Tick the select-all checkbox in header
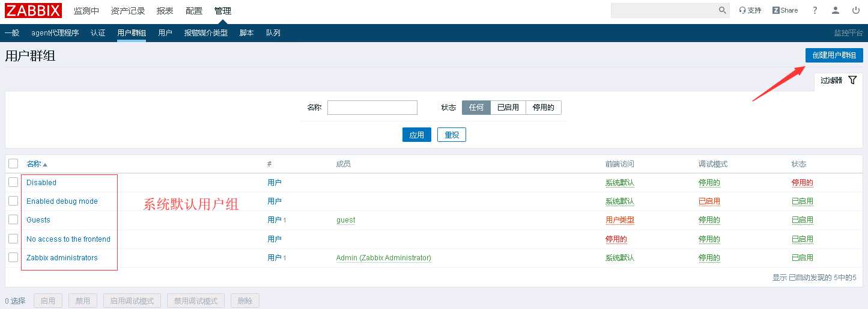Viewport: 868px width, 309px height. [x=13, y=164]
